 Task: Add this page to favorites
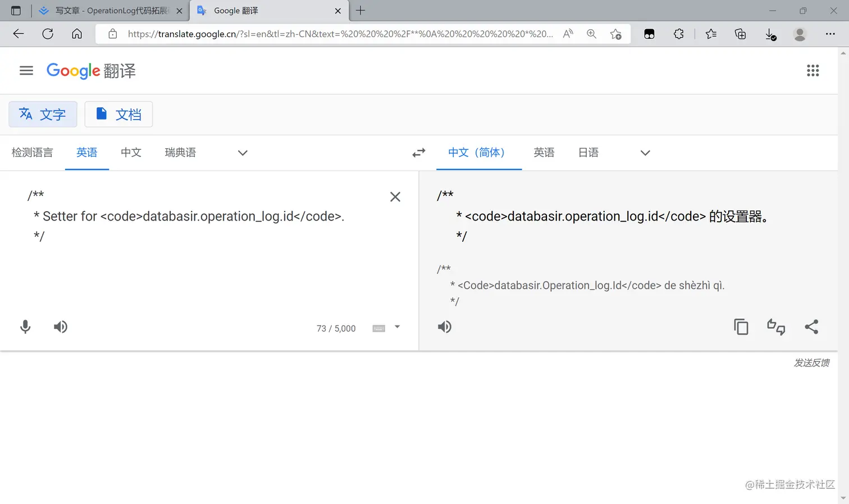[x=615, y=34]
